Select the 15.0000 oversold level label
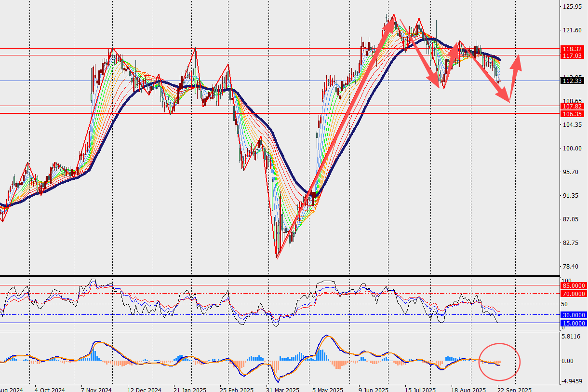The image size is (588, 392). 574,323
